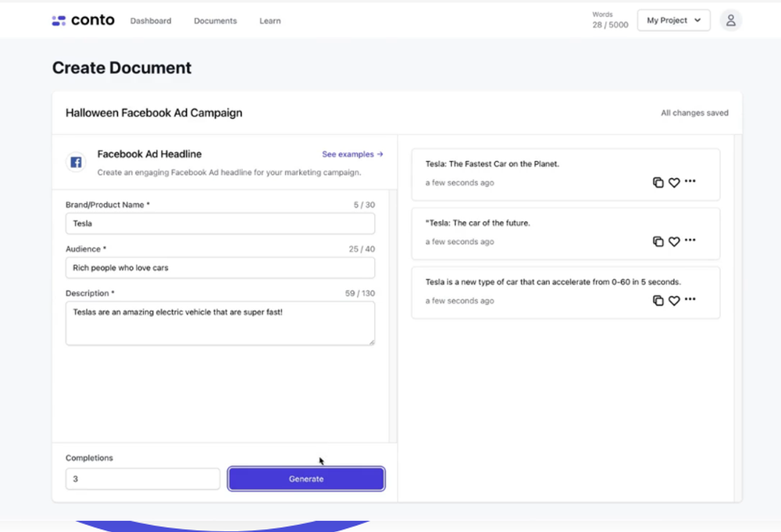Screen dimensions: 781x532
Task: Favorite the 'Fastest Car on the Planet' headline
Action: click(674, 182)
